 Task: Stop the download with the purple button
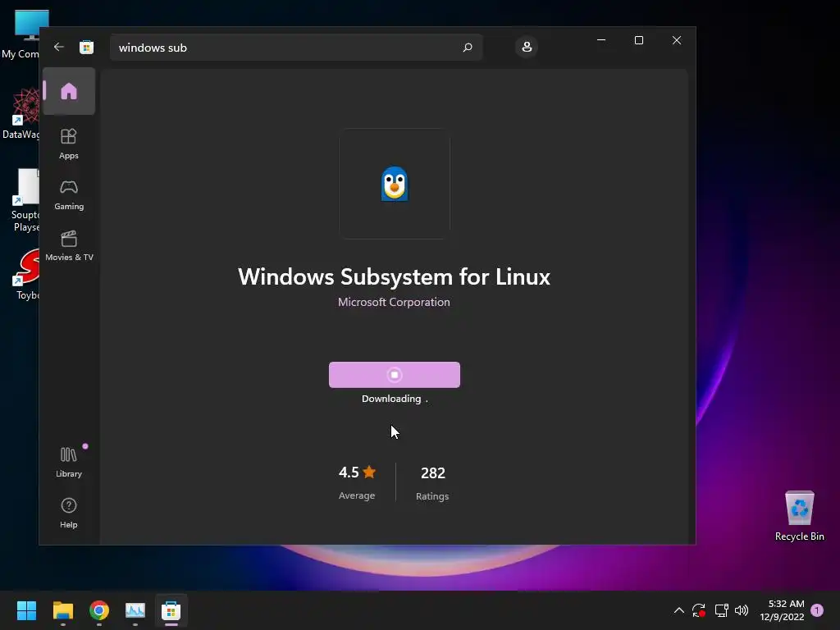(x=395, y=374)
